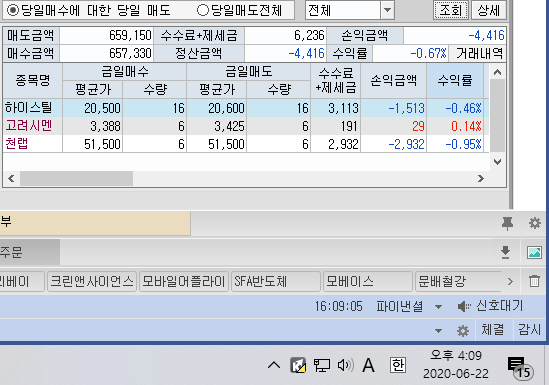Screen dimensions: 549x385
Task: Click 고려시멘 수익률 0.14% cell
Action: coord(455,126)
